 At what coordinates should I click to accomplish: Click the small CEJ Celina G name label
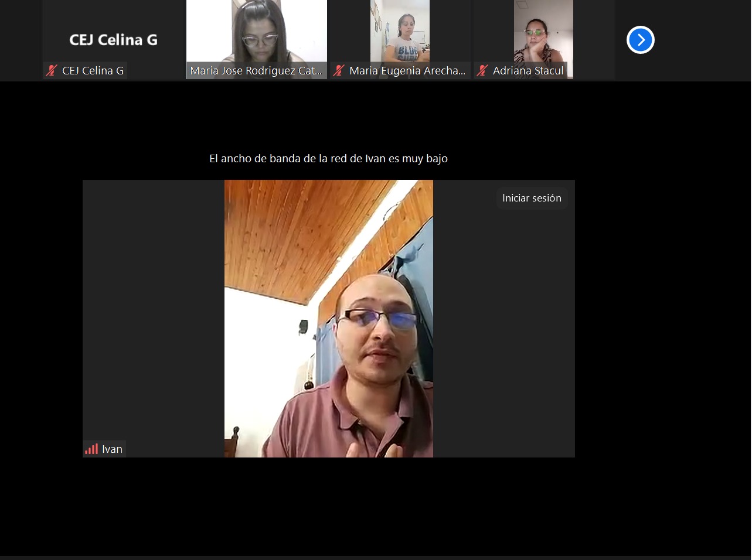[x=93, y=71]
